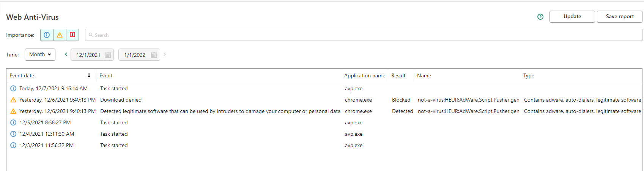
Task: Go to previous time period arrow
Action: click(66, 54)
